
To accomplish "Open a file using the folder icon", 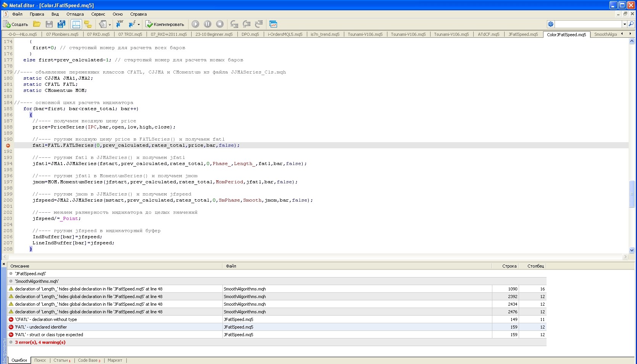I will 37,24.
